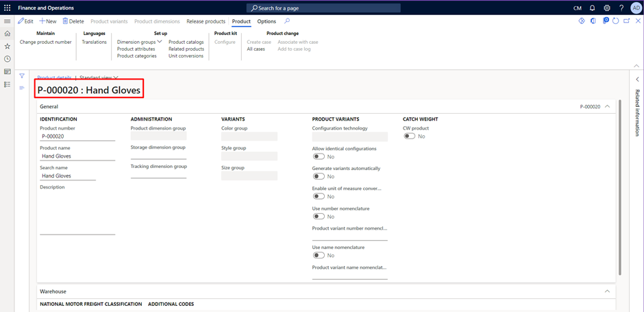Viewport: 644px width, 312px height.
Task: Click the action pane search magnifier
Action: [x=287, y=21]
